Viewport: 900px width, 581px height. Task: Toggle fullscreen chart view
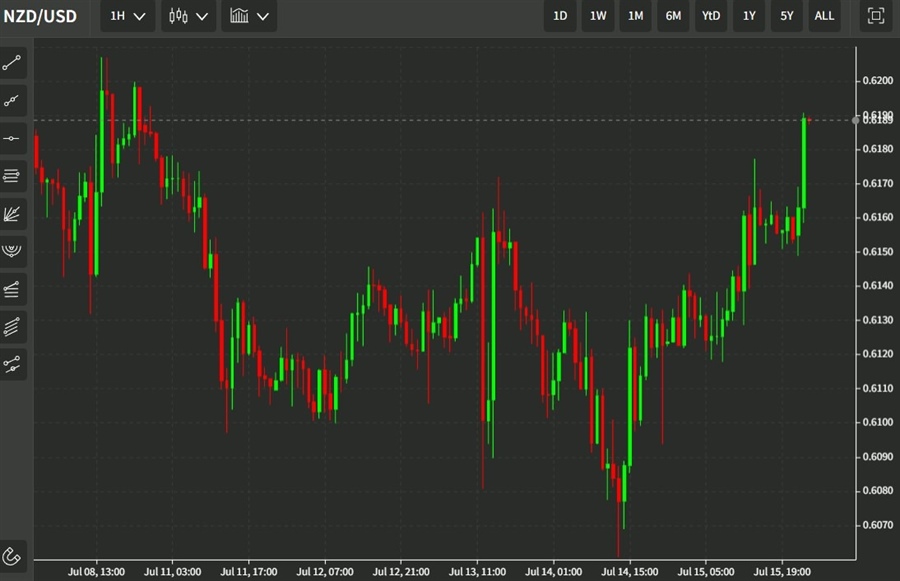click(x=876, y=16)
